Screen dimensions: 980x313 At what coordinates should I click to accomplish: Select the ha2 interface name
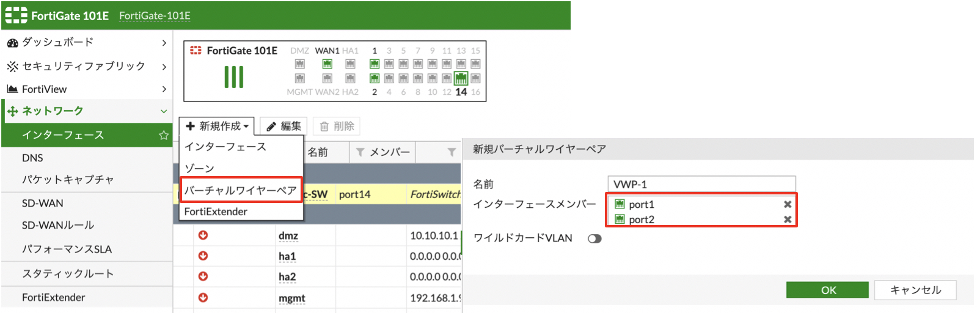click(287, 277)
